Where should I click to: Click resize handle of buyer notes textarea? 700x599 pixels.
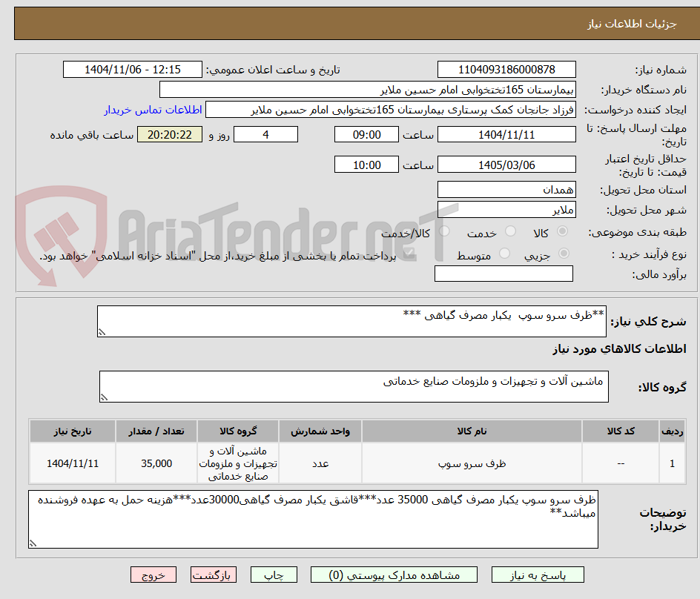click(x=33, y=543)
